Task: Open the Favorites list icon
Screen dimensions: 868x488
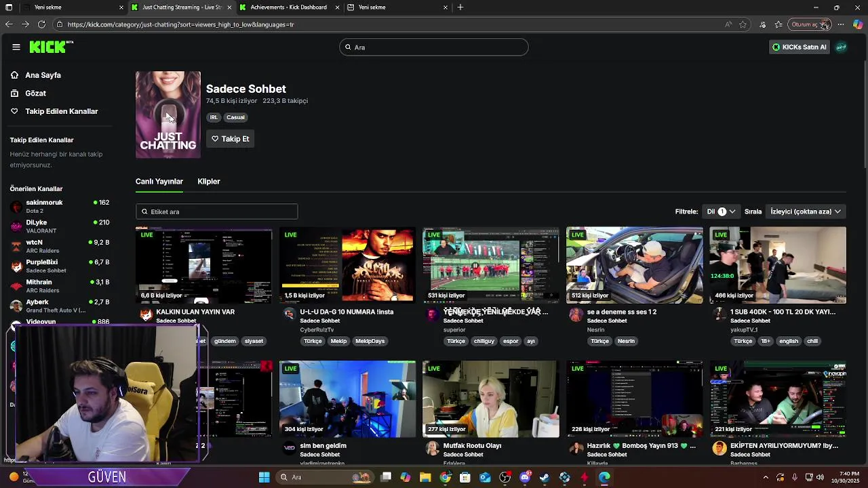Action: coord(778,24)
